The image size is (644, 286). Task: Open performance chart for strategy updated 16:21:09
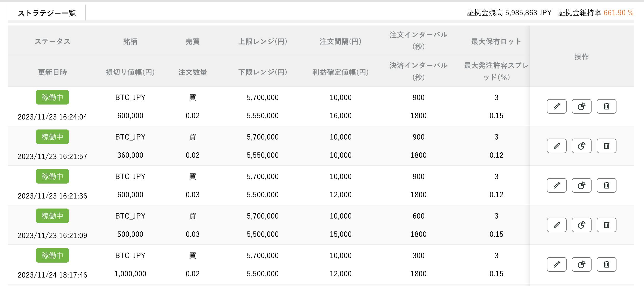click(x=581, y=225)
